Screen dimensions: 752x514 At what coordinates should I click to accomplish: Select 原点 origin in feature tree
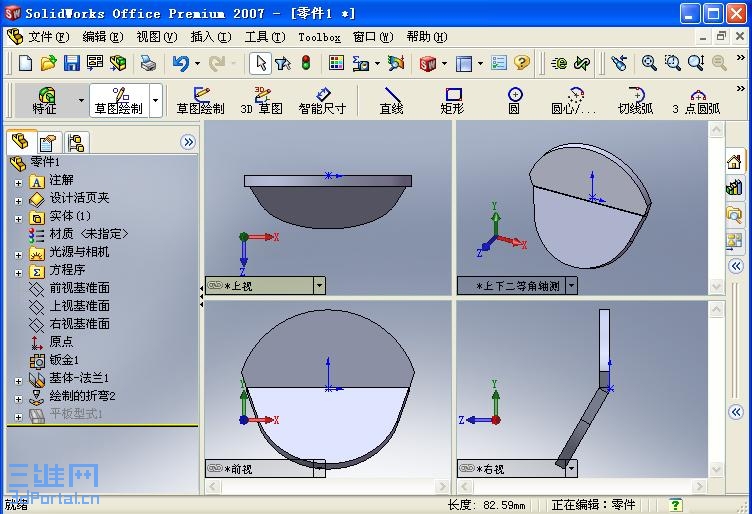[61, 342]
